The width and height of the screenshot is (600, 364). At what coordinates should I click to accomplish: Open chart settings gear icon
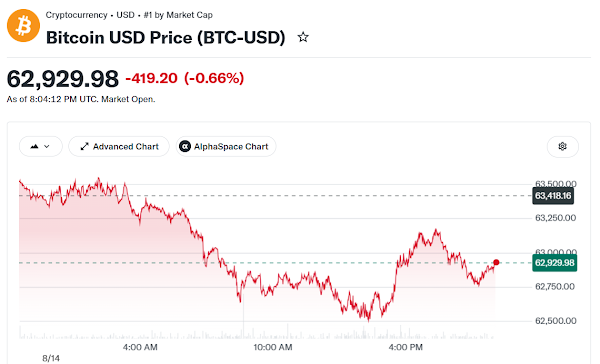coord(562,146)
